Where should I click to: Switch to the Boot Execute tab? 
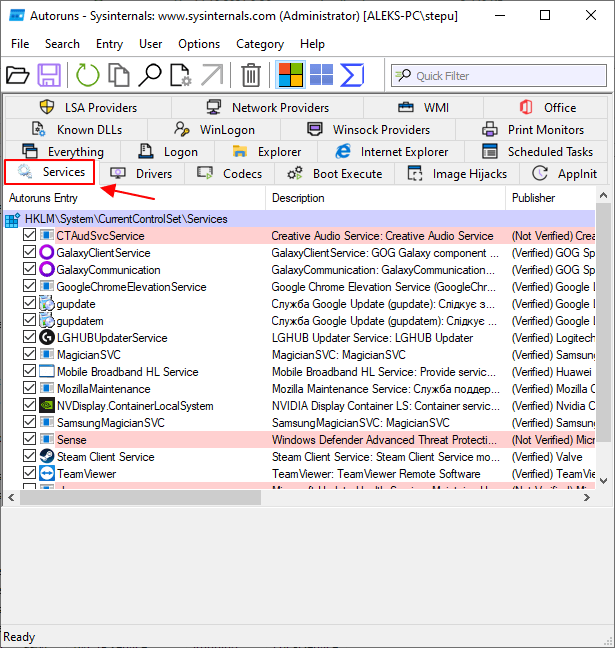pyautogui.click(x=335, y=174)
